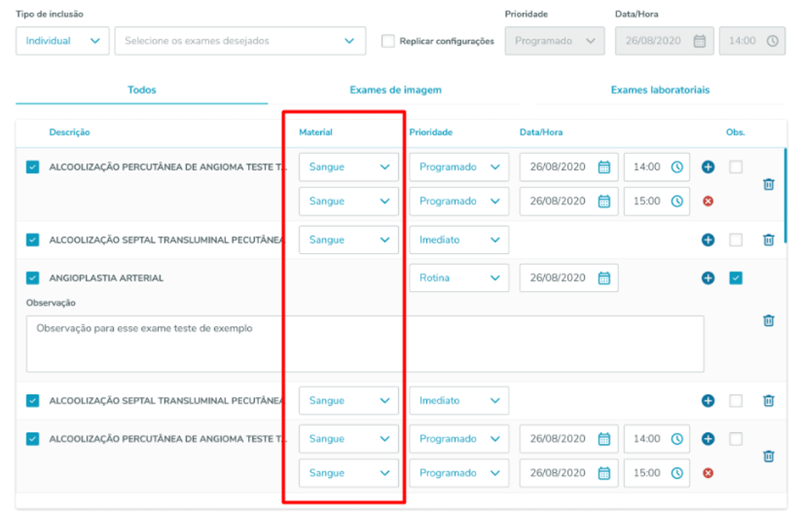Click the Obs. column header
The width and height of the screenshot is (800, 517).
click(x=735, y=132)
